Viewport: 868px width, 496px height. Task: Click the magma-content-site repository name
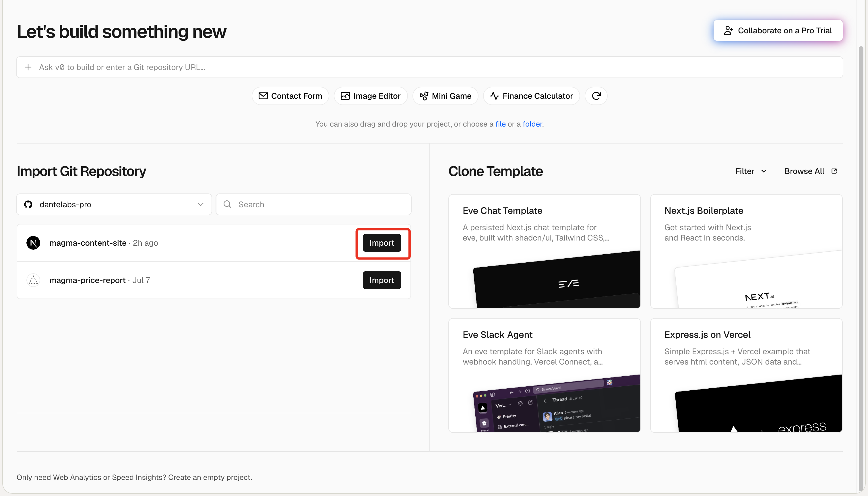point(88,243)
